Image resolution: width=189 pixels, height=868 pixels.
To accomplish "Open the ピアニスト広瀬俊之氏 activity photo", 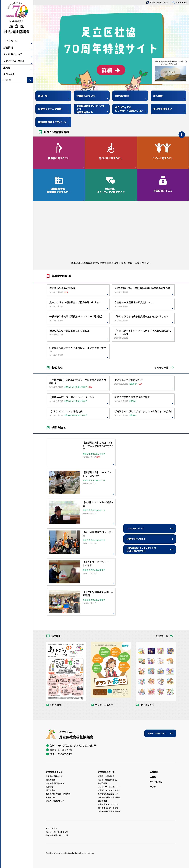I will point(65,512).
